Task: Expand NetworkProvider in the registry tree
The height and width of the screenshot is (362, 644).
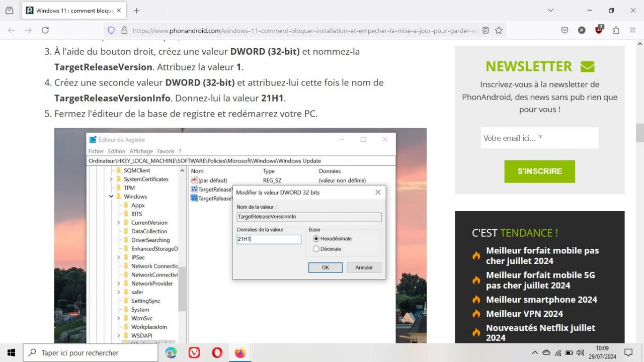Action: 119,284
